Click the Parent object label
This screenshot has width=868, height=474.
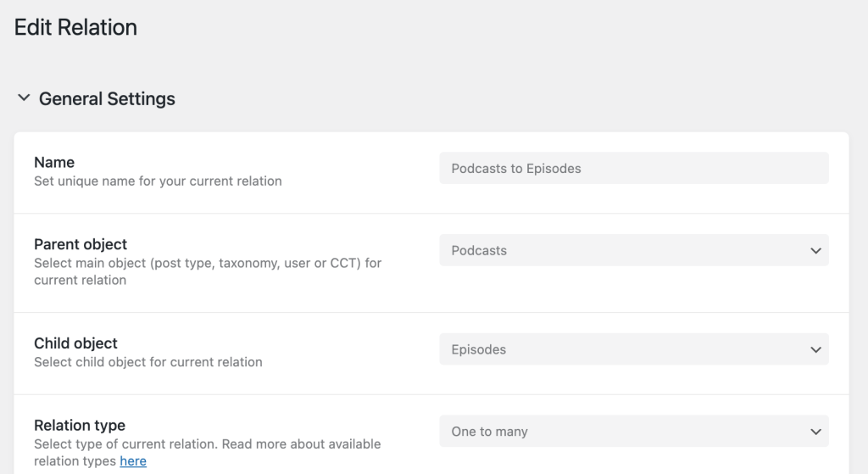pos(81,244)
